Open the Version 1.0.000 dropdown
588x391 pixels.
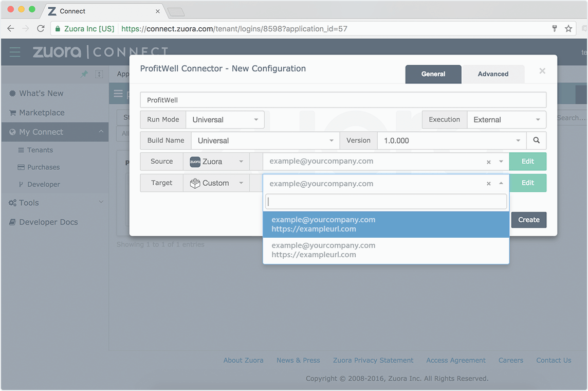pyautogui.click(x=452, y=140)
